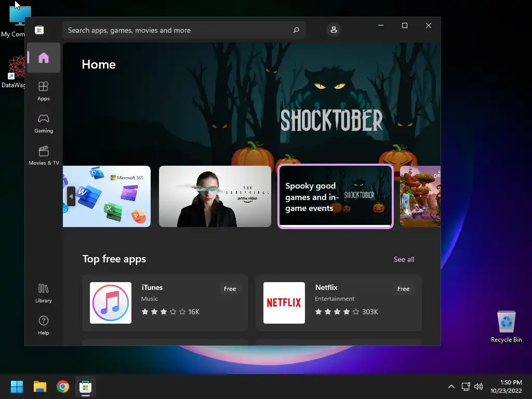Image resolution: width=532 pixels, height=399 pixels.
Task: Open the Home section in Store sidebar
Action: 44,58
